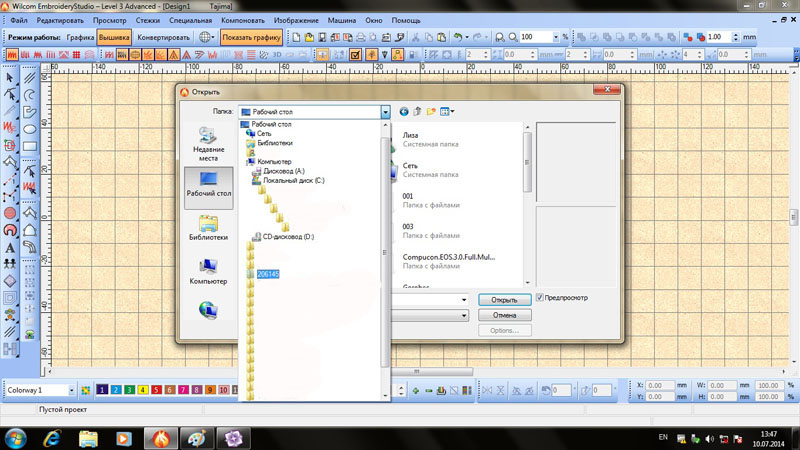This screenshot has height=450, width=800.
Task: Click the lettering 'A' tool in left toolbox
Action: pyautogui.click(x=10, y=247)
